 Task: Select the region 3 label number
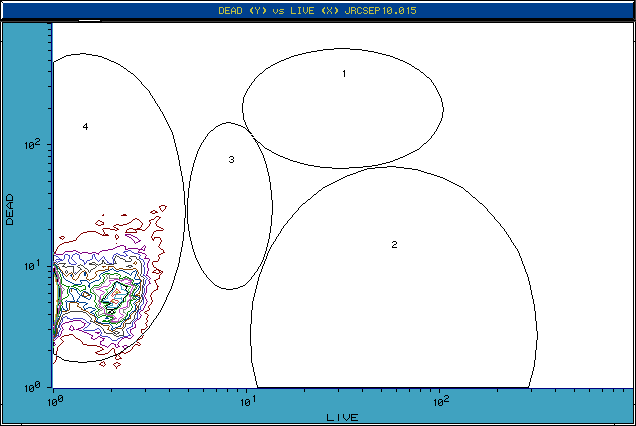231,160
